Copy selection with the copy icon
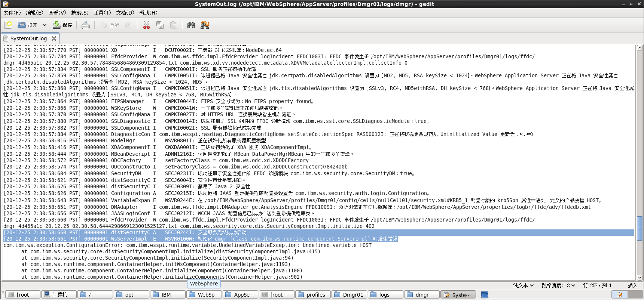This screenshot has width=644, height=300. (x=160, y=25)
